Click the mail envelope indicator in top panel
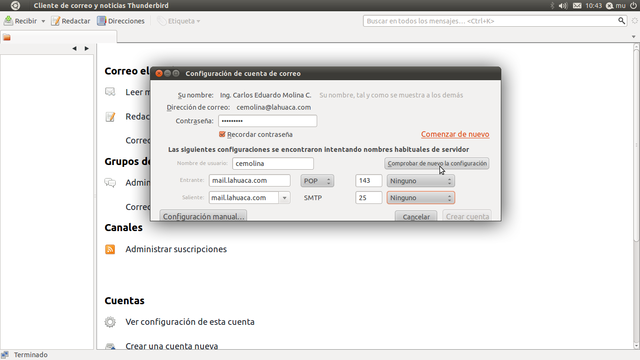The width and height of the screenshot is (640, 360). pyautogui.click(x=577, y=5)
